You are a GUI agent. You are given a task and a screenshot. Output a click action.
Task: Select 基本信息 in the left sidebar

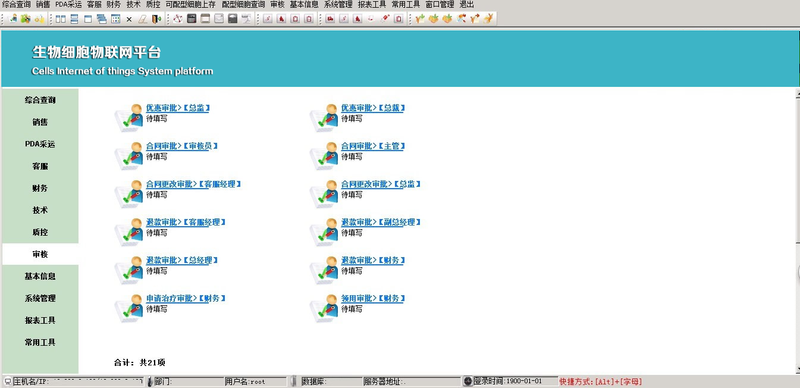point(40,276)
